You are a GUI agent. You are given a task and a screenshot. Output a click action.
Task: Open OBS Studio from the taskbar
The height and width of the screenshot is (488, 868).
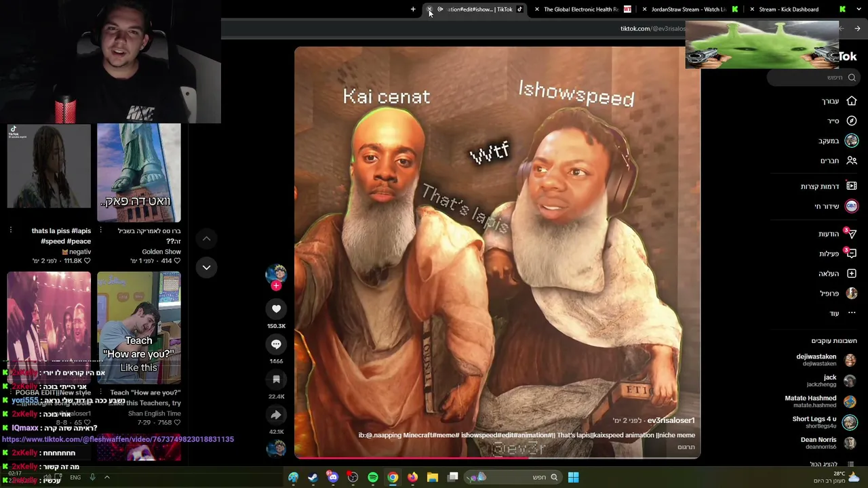(353, 477)
